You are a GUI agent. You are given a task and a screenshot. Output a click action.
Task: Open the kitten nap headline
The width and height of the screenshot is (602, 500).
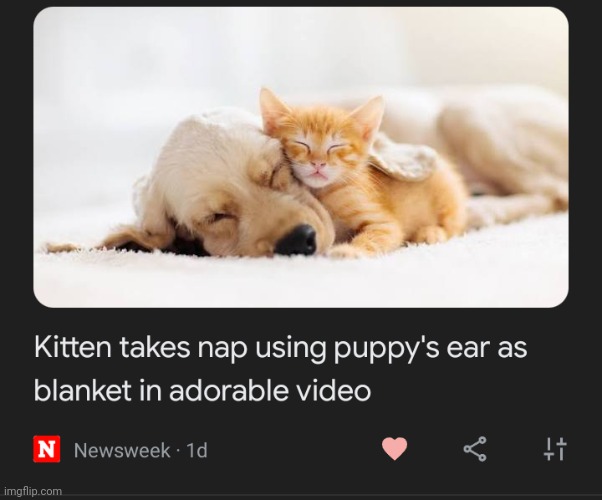coord(280,369)
